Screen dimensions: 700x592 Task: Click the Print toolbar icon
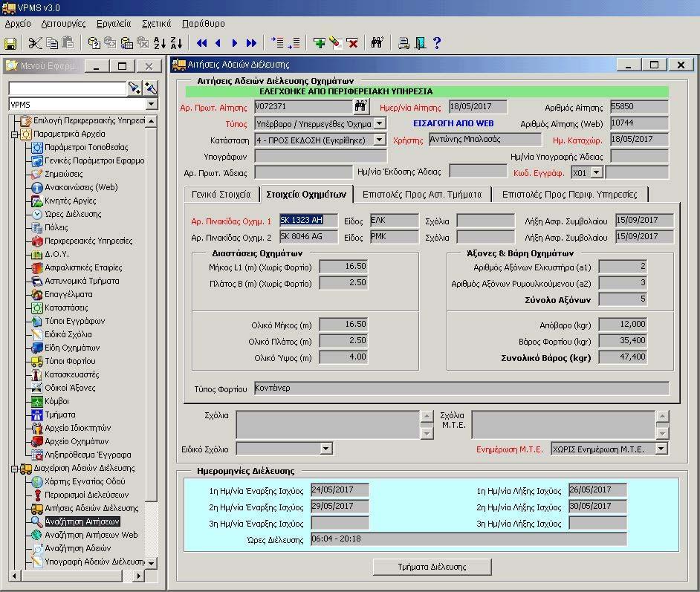(x=404, y=43)
